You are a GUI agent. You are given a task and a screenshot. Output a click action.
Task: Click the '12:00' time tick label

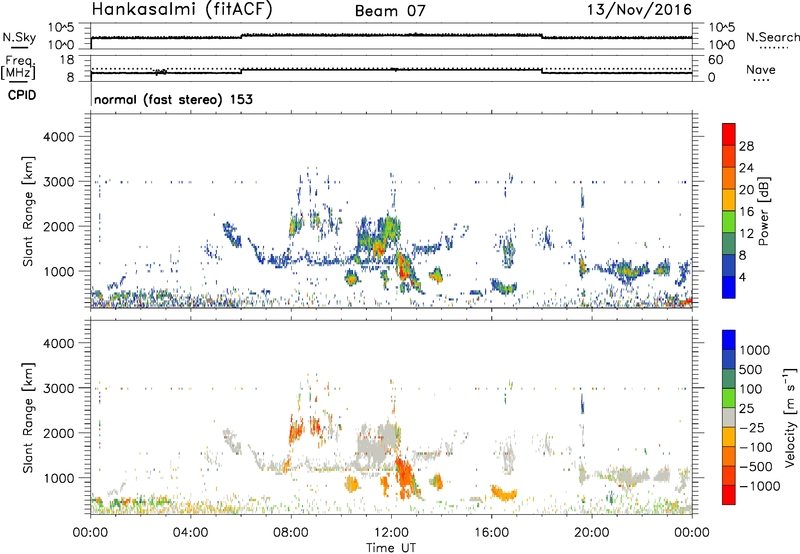point(391,533)
